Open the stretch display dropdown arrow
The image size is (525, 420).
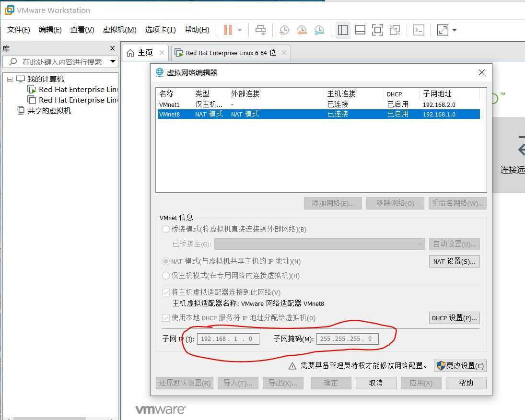(x=455, y=30)
